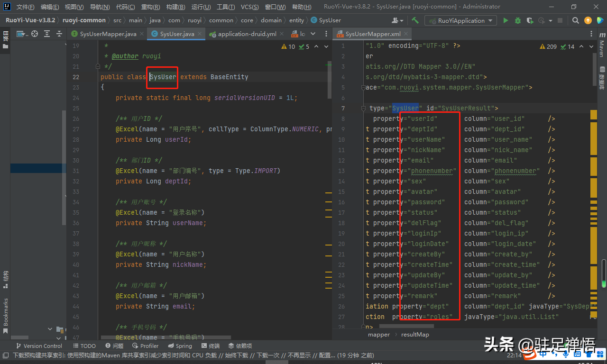Viewport: 607px width, 364px height.
Task: Open the 终端 terminal tool window
Action: pos(210,346)
